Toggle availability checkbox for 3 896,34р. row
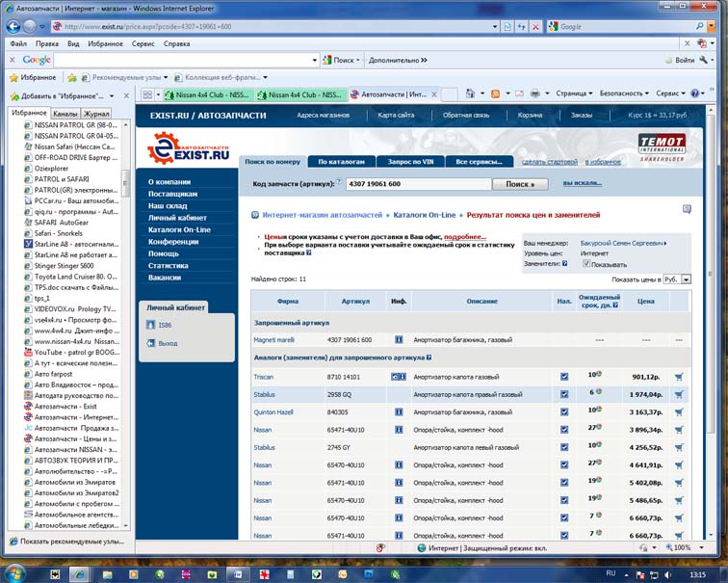 [564, 430]
